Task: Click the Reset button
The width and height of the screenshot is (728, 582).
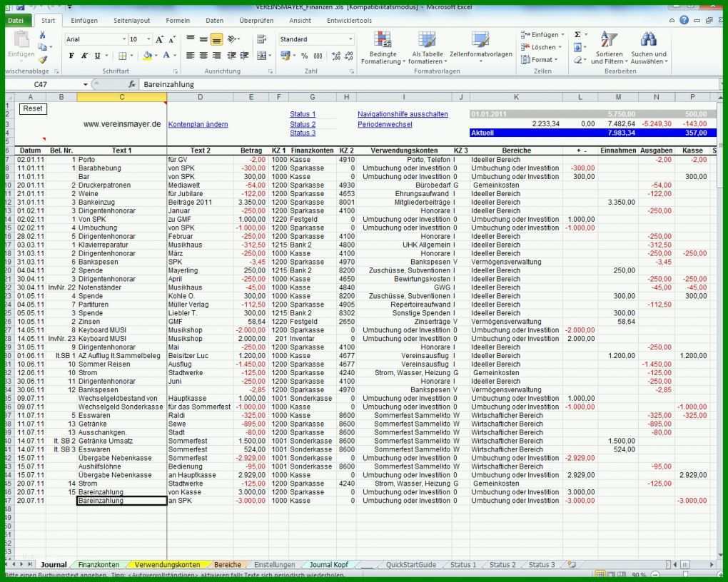Action: 33,108
